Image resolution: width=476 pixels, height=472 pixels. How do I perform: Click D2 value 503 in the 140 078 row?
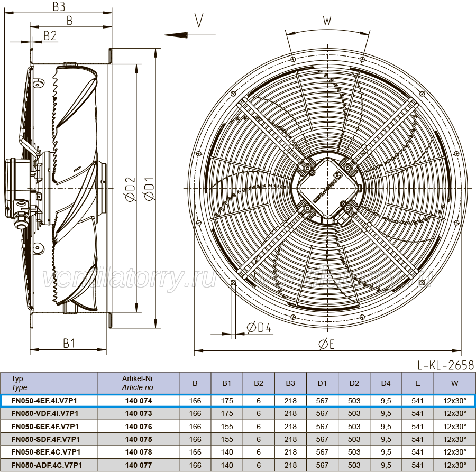coord(354,452)
